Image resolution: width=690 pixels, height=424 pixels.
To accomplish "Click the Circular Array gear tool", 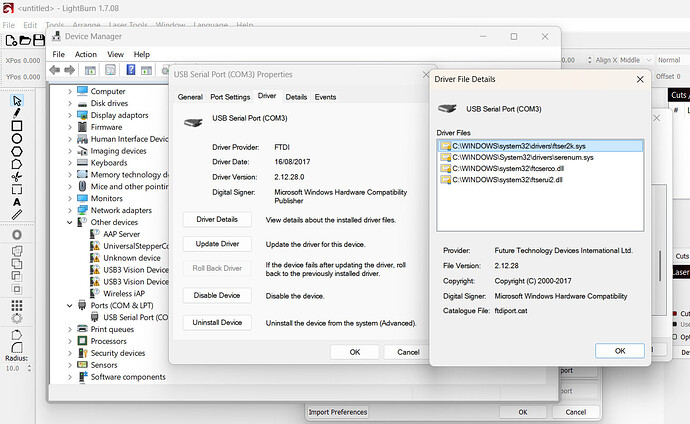I will 17,318.
